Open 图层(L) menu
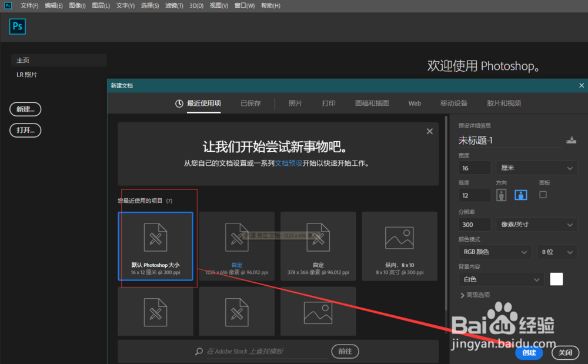Screen dimensions: 588x364 coord(101,6)
